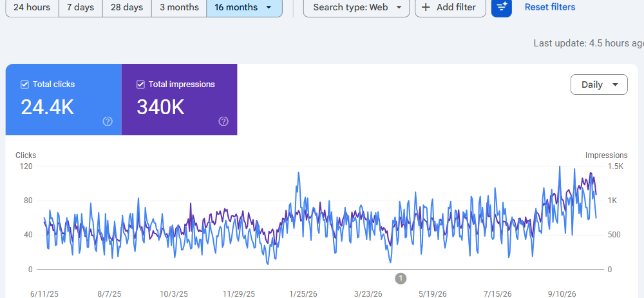Click the 1K impressions axis label

[x=612, y=201]
